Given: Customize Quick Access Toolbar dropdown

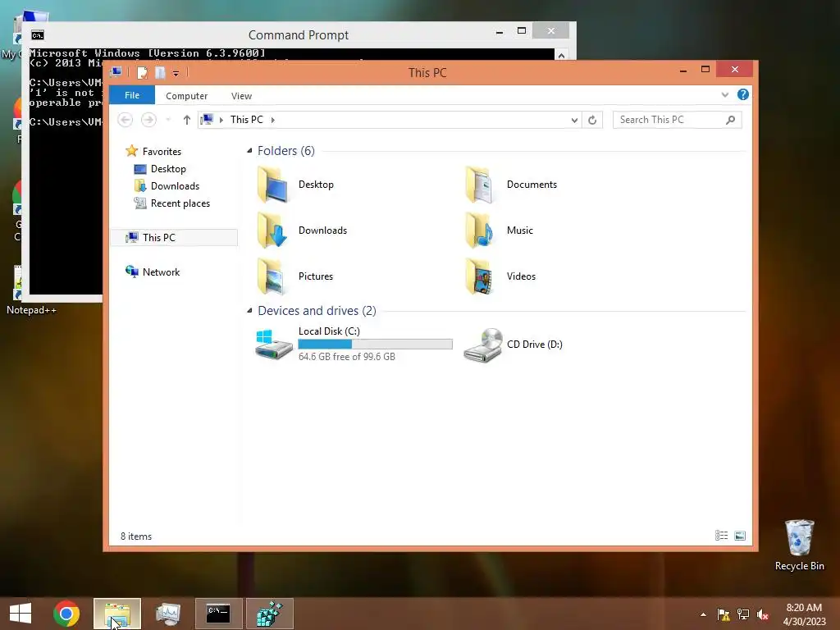Looking at the screenshot, I should 176,73.
